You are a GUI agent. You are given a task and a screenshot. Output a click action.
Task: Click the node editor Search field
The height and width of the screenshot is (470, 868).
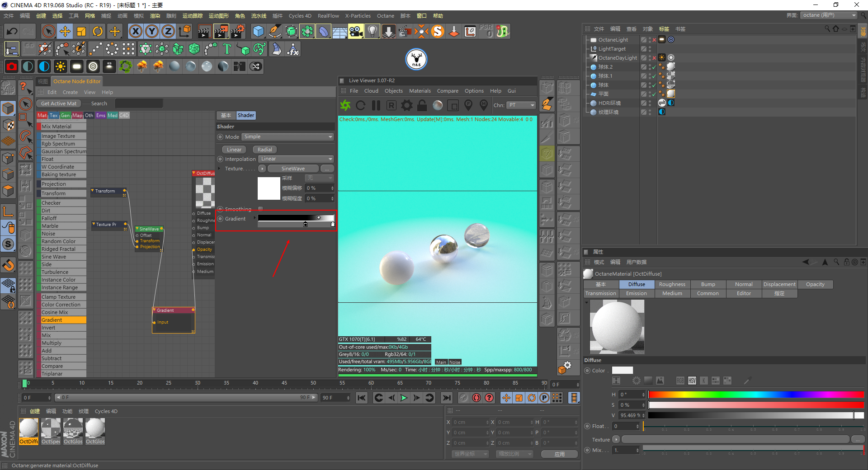pos(139,103)
